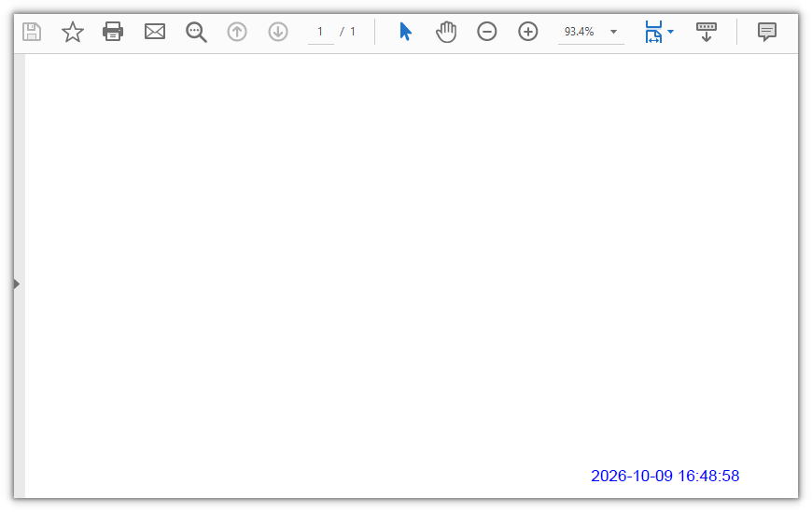Print the document using the printer icon

tap(113, 32)
